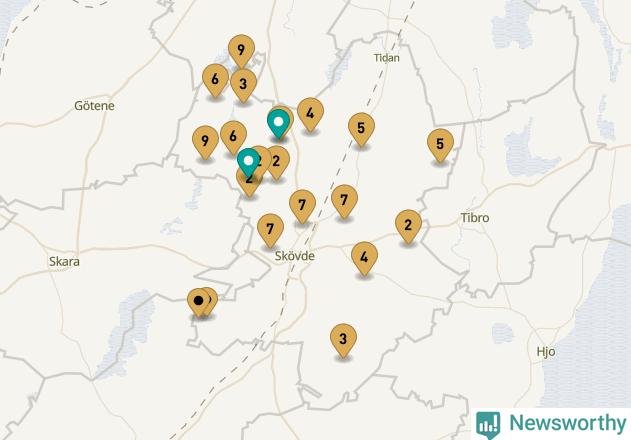Click the Hjo town label
The height and width of the screenshot is (440, 631).
(546, 352)
